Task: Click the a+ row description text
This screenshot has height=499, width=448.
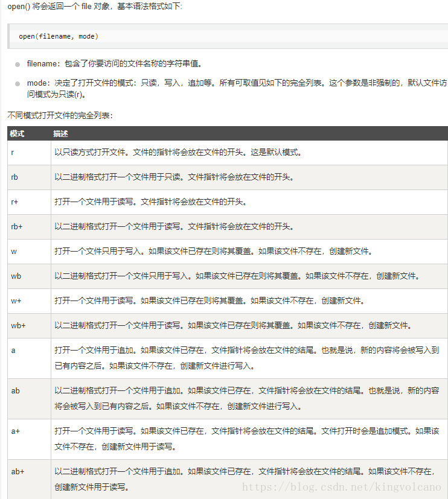Action: pos(247,439)
